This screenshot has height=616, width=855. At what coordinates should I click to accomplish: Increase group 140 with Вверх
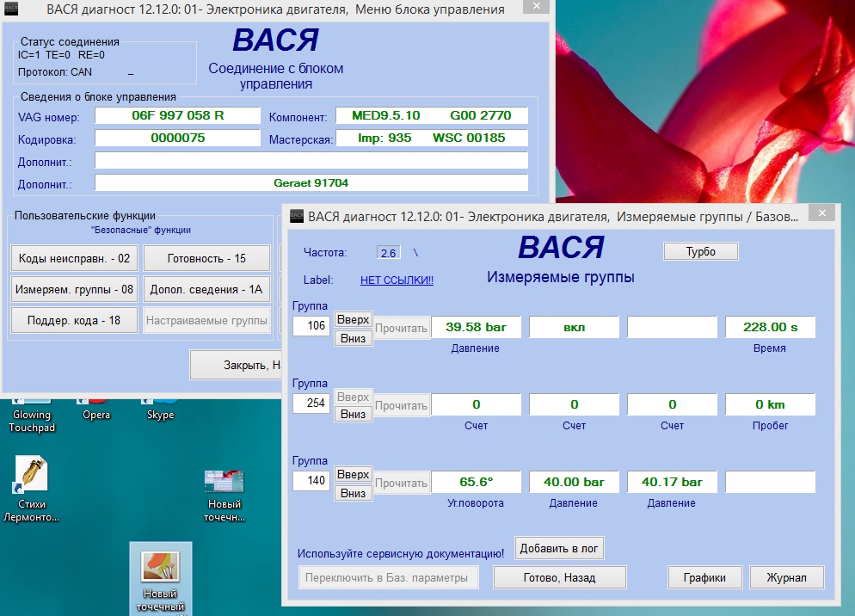354,474
